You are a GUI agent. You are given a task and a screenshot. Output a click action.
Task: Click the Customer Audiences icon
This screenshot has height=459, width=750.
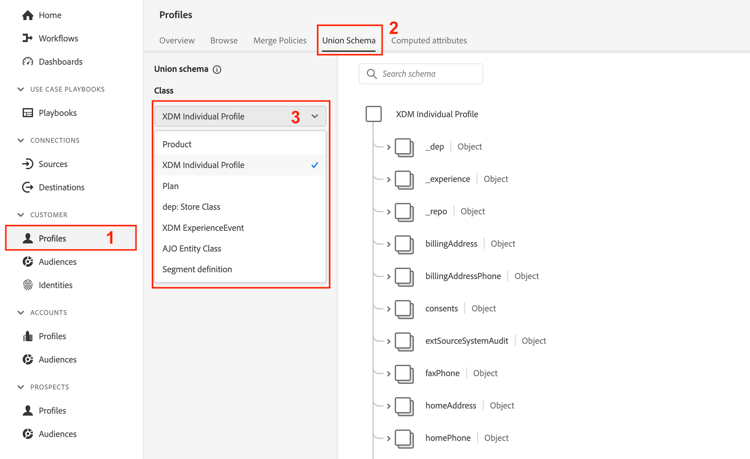point(28,262)
